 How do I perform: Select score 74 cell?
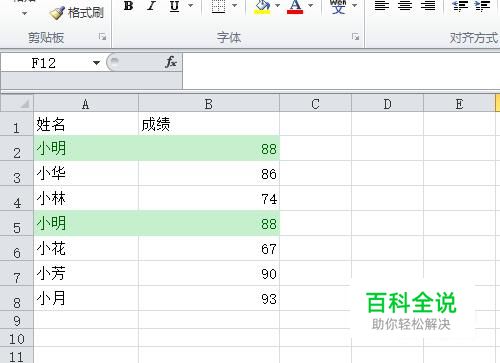[209, 198]
